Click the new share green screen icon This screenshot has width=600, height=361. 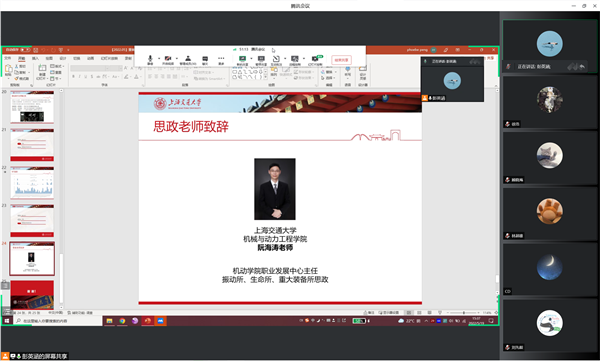(242, 59)
